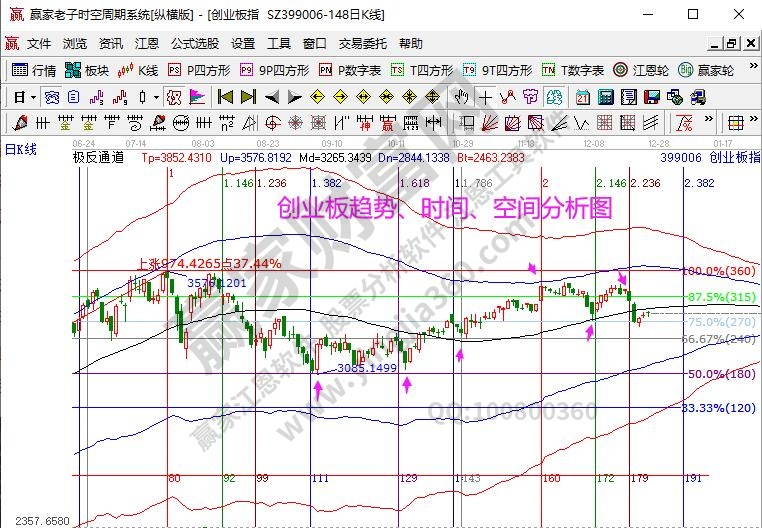Open the 交易委托 menu
Viewport: 762px width, 528px height.
tap(362, 44)
